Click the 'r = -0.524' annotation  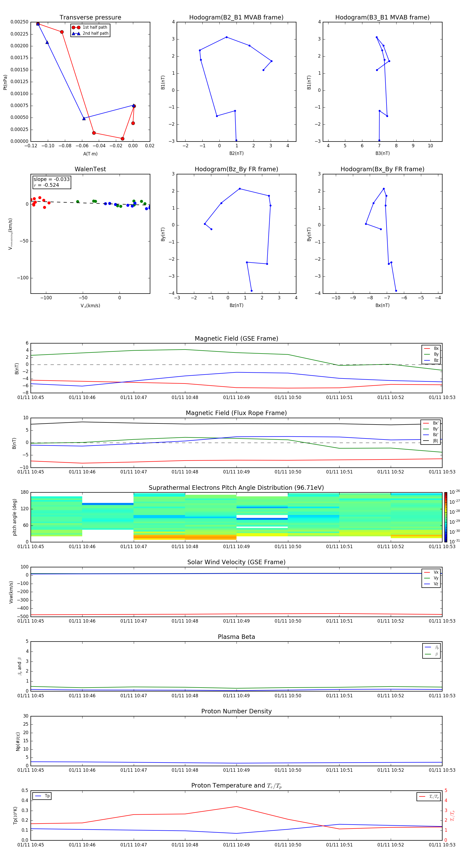click(x=47, y=185)
